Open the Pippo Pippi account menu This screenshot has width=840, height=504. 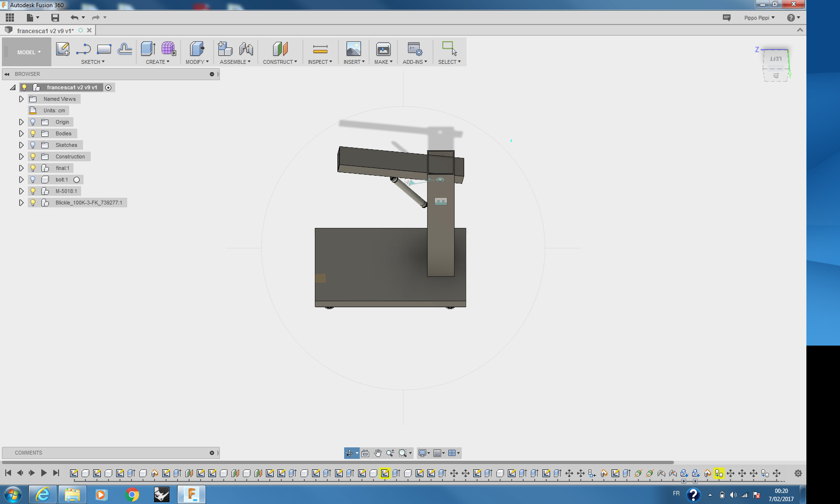click(759, 18)
